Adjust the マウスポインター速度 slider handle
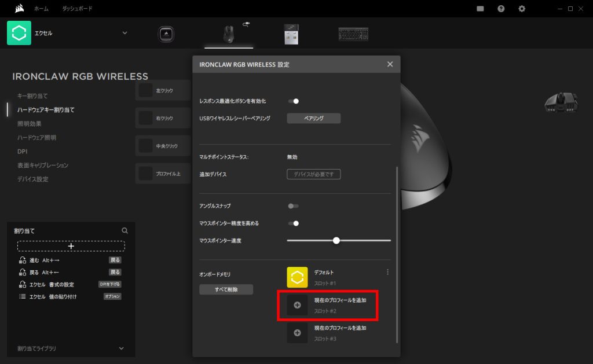Image resolution: width=593 pixels, height=364 pixels. [x=336, y=240]
